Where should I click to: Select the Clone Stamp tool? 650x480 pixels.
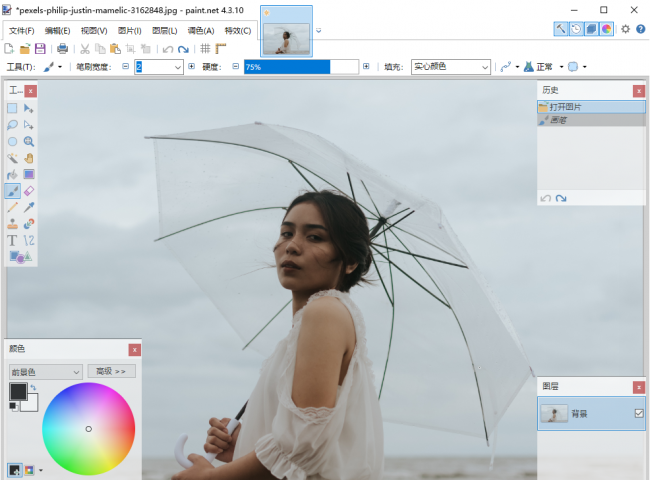click(12, 224)
